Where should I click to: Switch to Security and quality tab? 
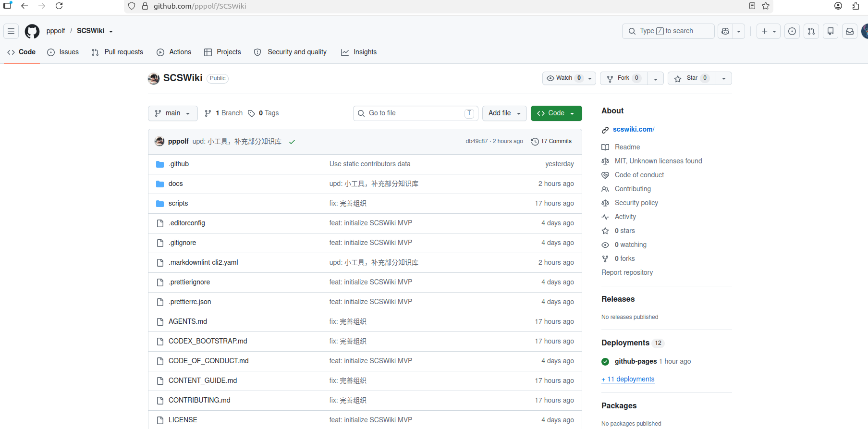(290, 52)
